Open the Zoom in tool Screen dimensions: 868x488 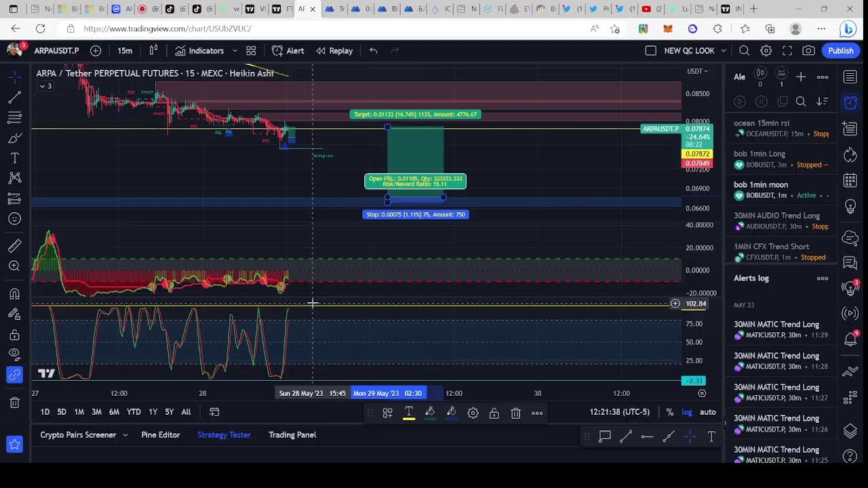point(14,266)
